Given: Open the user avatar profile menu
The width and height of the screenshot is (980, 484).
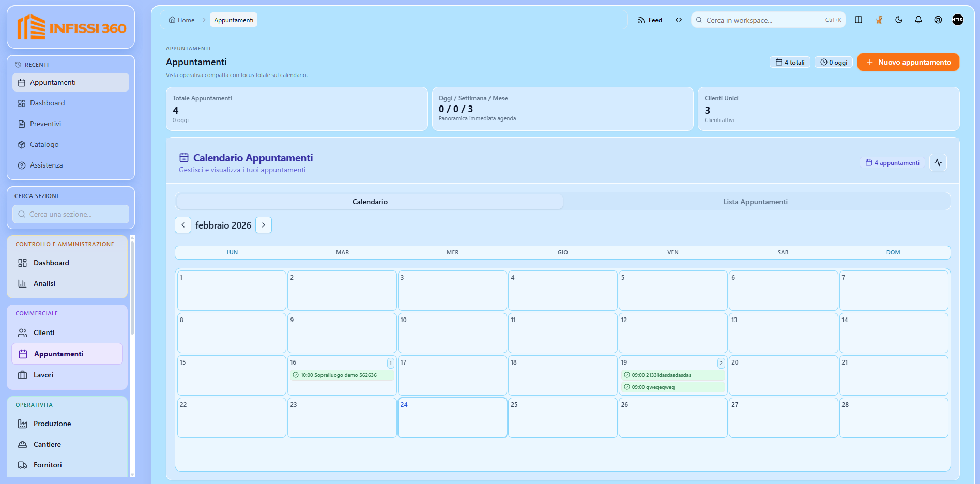Looking at the screenshot, I should coord(958,20).
